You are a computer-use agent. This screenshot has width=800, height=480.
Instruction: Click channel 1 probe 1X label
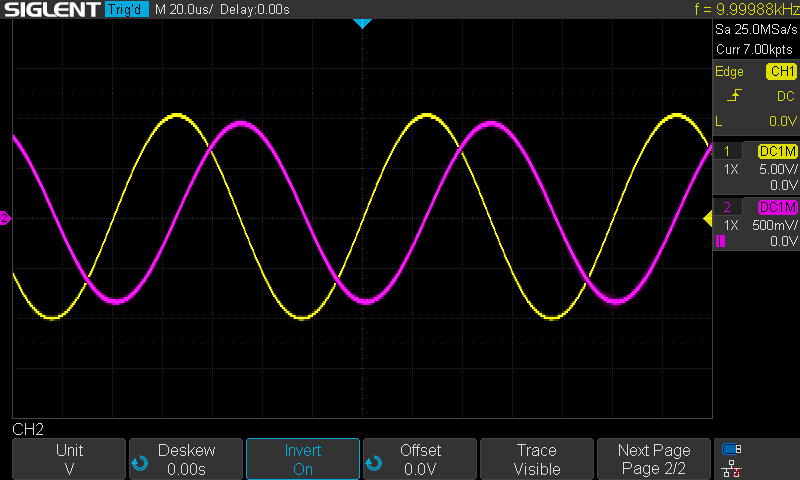pyautogui.click(x=731, y=169)
